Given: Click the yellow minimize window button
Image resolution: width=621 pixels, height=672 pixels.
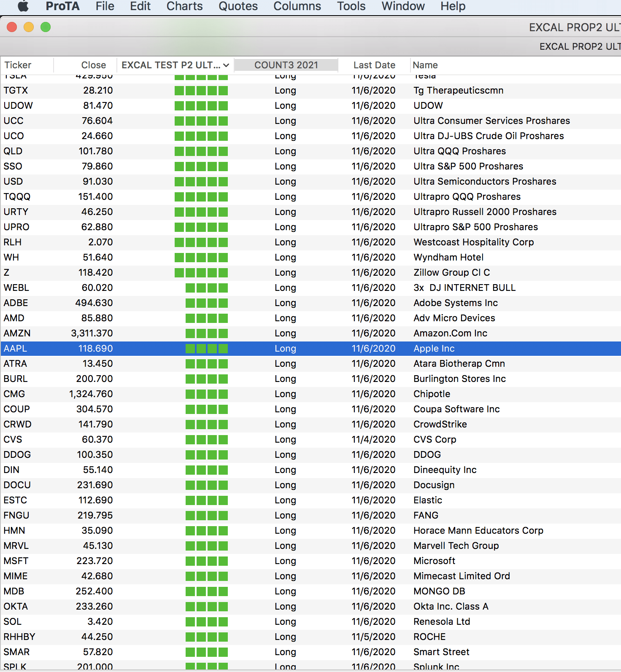Looking at the screenshot, I should point(29,27).
